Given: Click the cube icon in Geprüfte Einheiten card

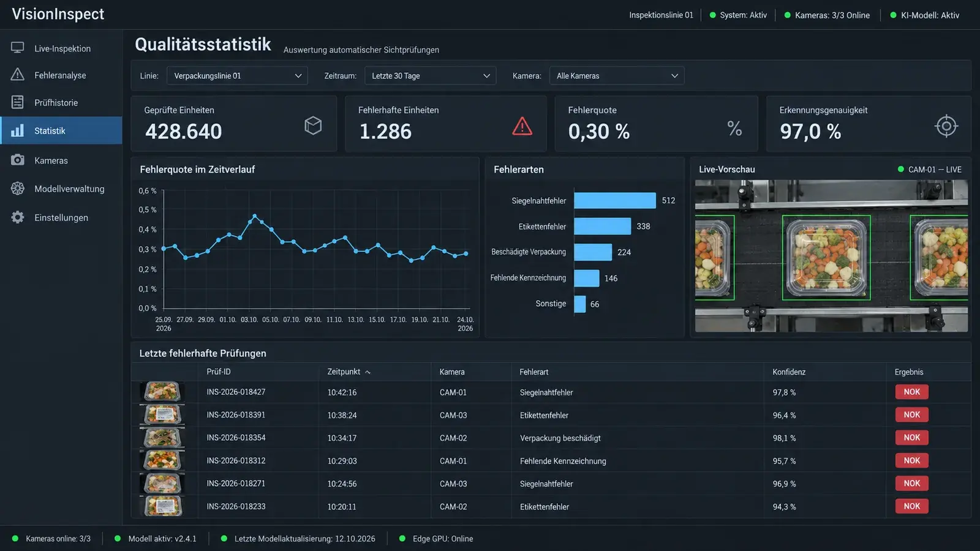Looking at the screenshot, I should pyautogui.click(x=313, y=126).
